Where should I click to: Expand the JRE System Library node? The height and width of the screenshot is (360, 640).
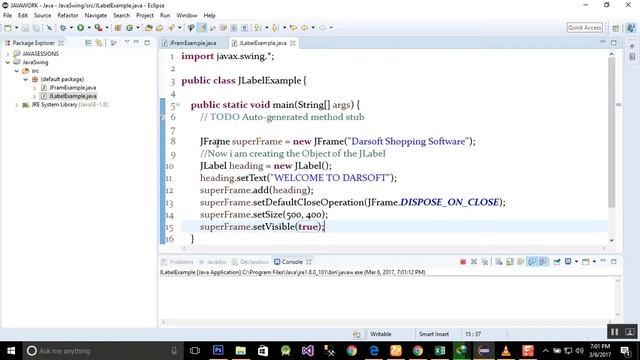(x=17, y=105)
